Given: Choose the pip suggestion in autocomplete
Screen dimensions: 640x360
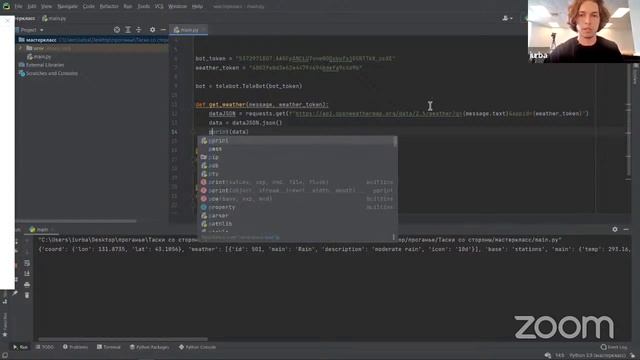Looking at the screenshot, I should (x=297, y=157).
